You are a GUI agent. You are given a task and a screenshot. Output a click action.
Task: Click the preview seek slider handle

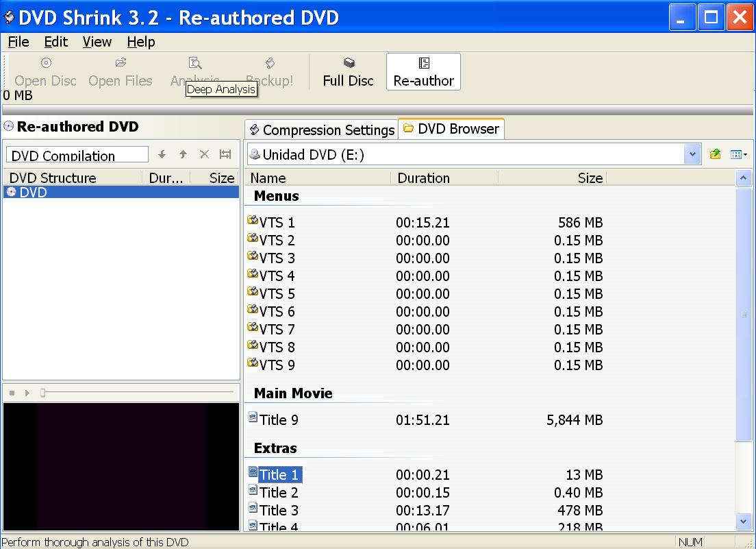43,393
